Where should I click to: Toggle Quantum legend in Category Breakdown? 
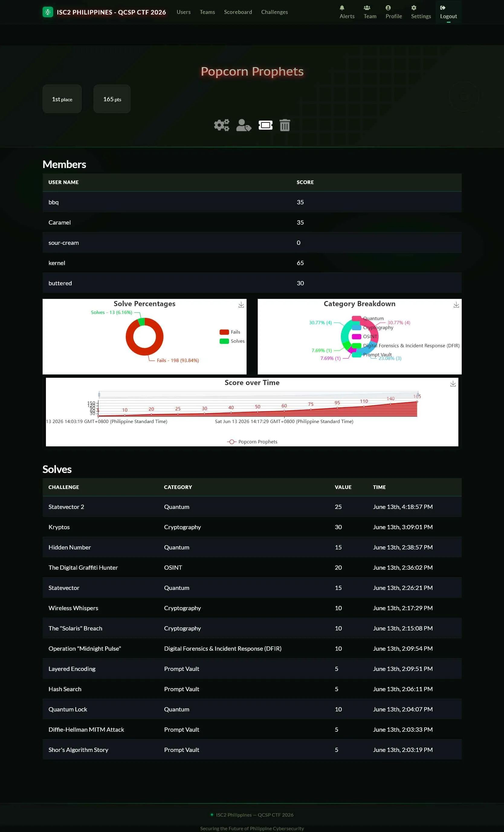point(368,319)
